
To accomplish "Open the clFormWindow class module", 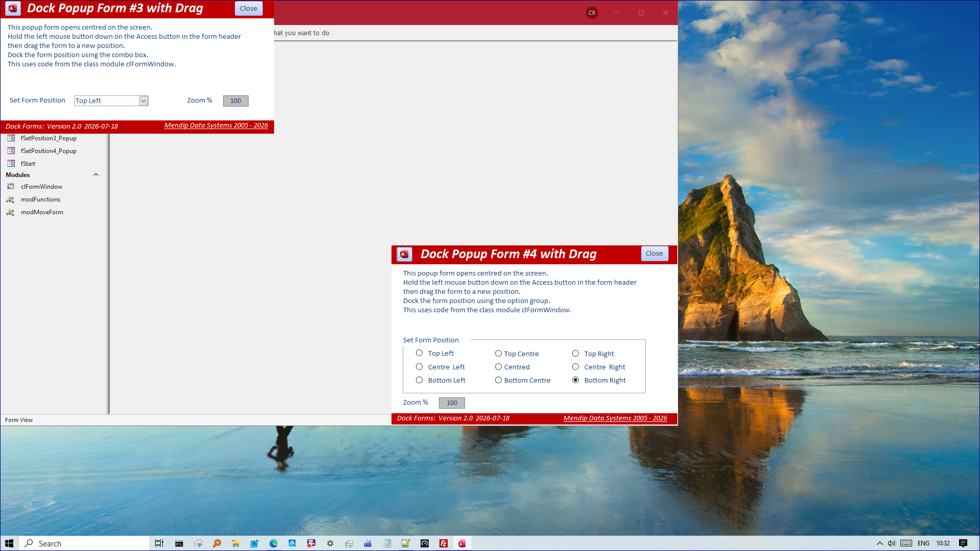I will click(41, 187).
